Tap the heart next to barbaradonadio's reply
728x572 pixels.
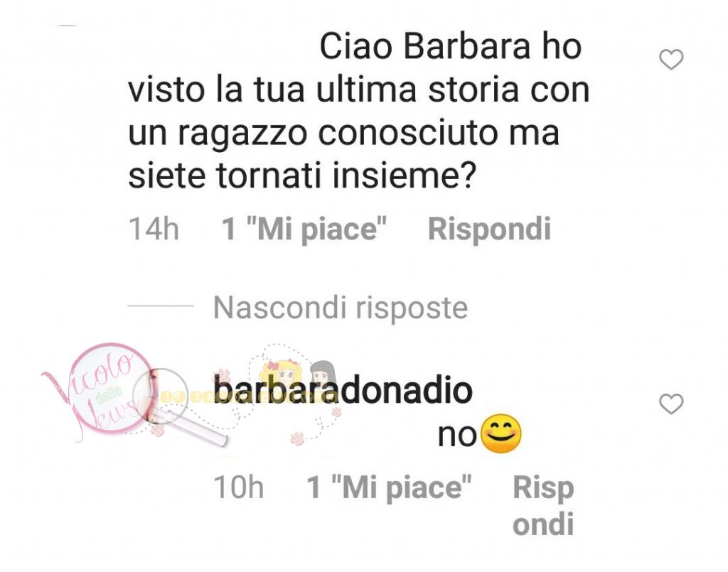click(671, 404)
